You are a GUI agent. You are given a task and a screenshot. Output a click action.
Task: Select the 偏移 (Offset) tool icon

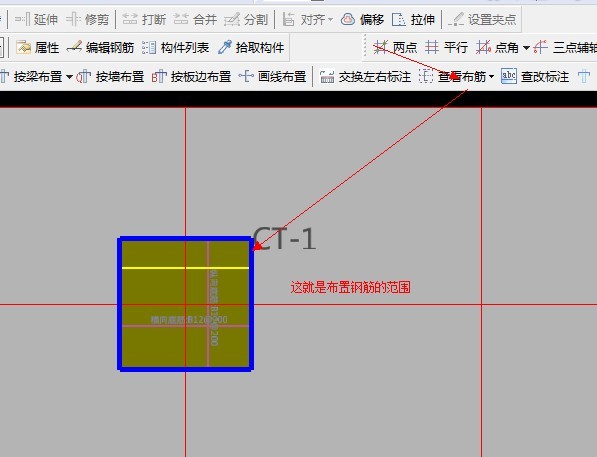click(348, 19)
